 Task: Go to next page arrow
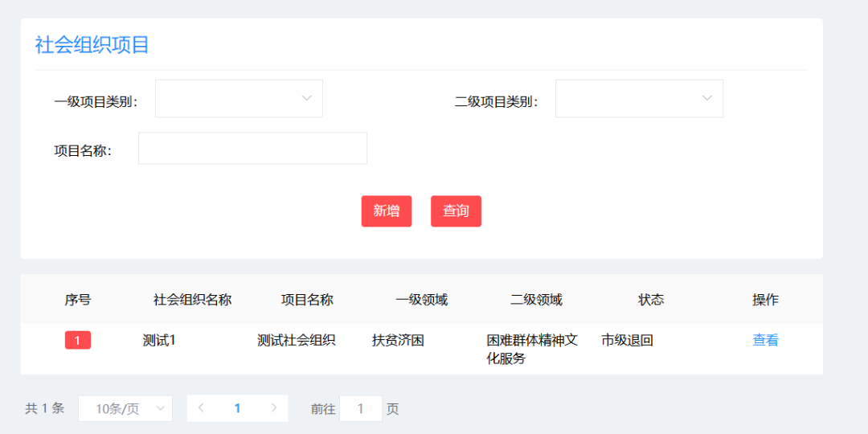pos(274,408)
